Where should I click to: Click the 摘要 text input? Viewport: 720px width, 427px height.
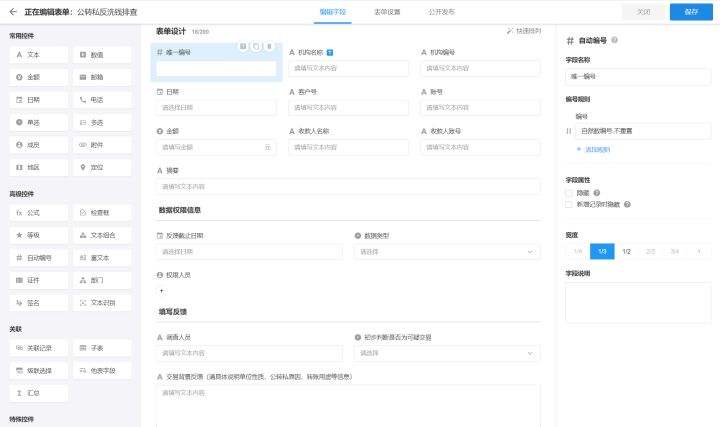(348, 186)
